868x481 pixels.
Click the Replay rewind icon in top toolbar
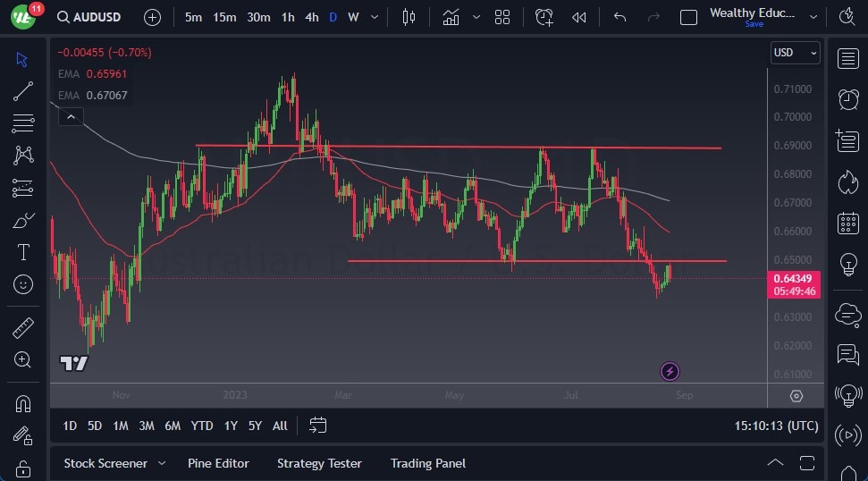pyautogui.click(x=579, y=17)
